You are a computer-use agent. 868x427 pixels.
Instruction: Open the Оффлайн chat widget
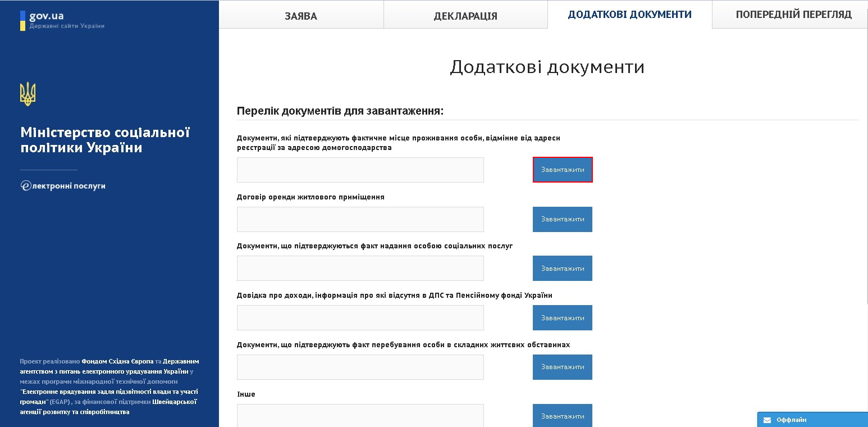[x=812, y=420]
